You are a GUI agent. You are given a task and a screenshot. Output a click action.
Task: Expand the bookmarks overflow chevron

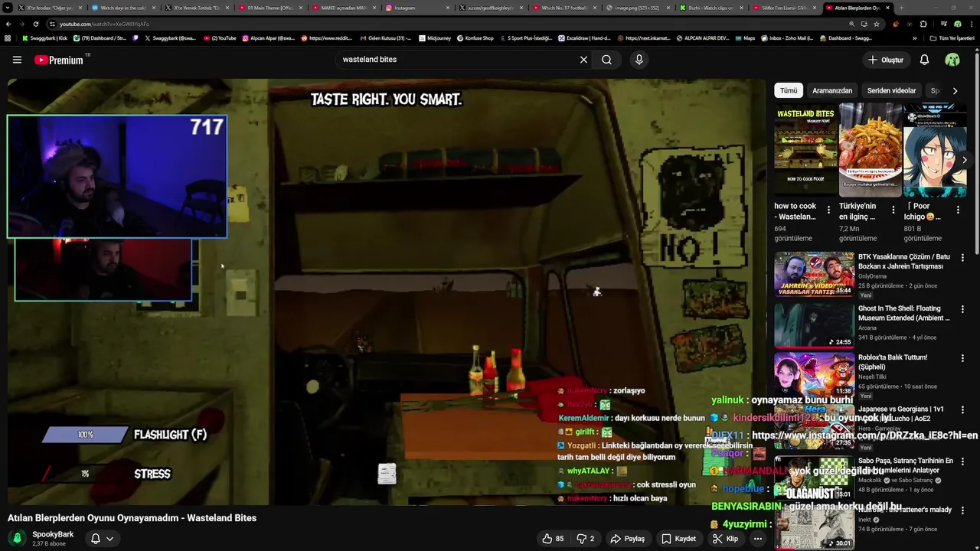tap(914, 37)
